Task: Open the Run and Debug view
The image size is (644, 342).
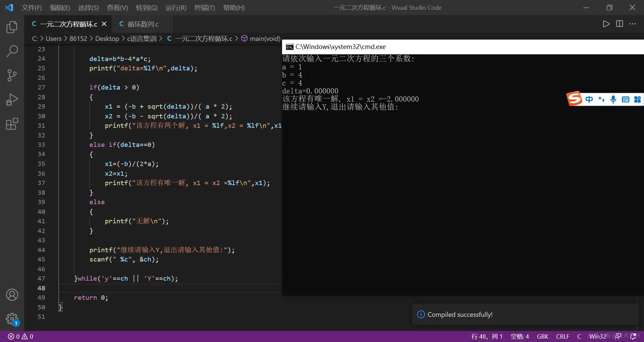Action: [12, 100]
